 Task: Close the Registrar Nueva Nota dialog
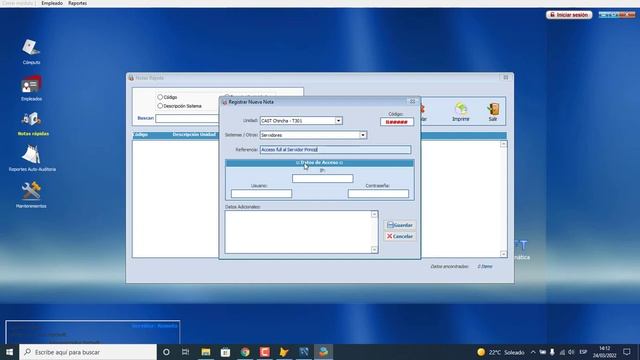412,102
